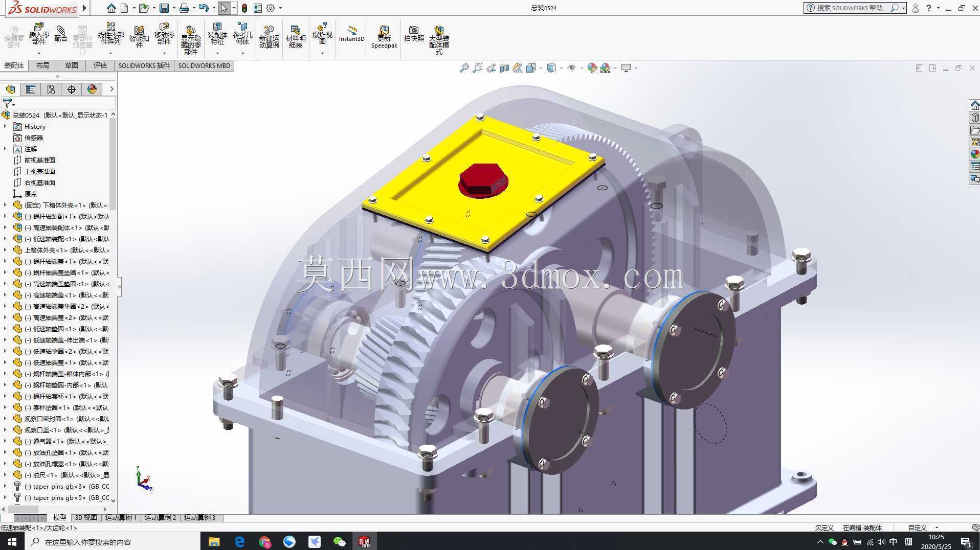Open the FeatureManager design tree tab
The height and width of the screenshot is (550, 980).
pyautogui.click(x=11, y=89)
